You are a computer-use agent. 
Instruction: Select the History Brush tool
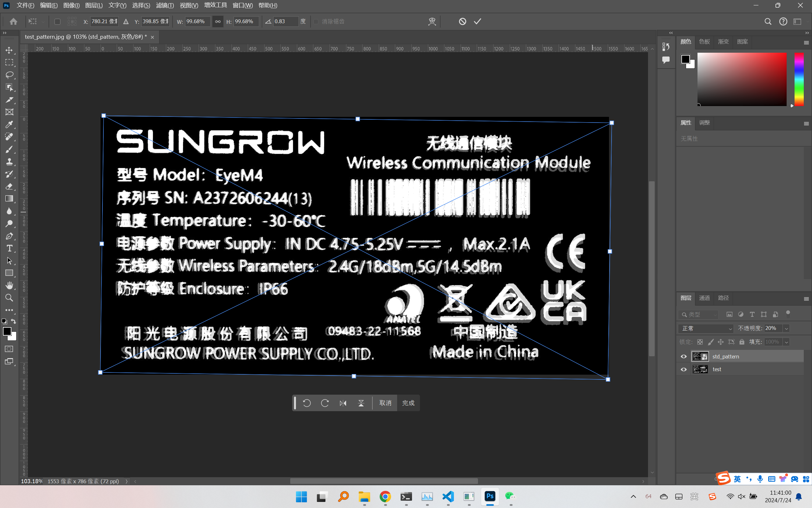[x=10, y=174]
